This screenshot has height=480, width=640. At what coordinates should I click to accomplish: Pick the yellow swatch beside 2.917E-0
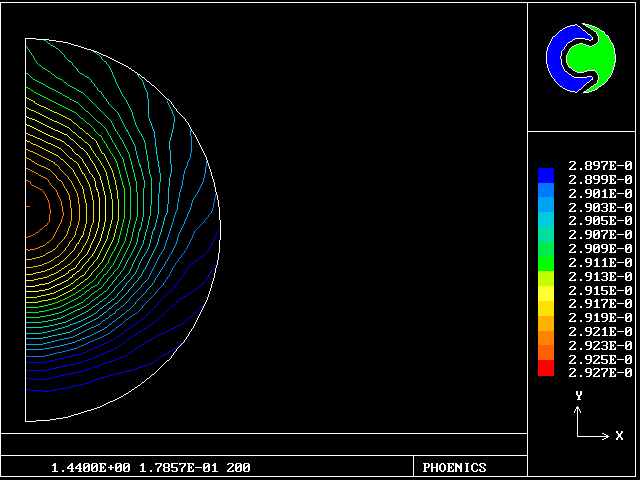[545, 304]
